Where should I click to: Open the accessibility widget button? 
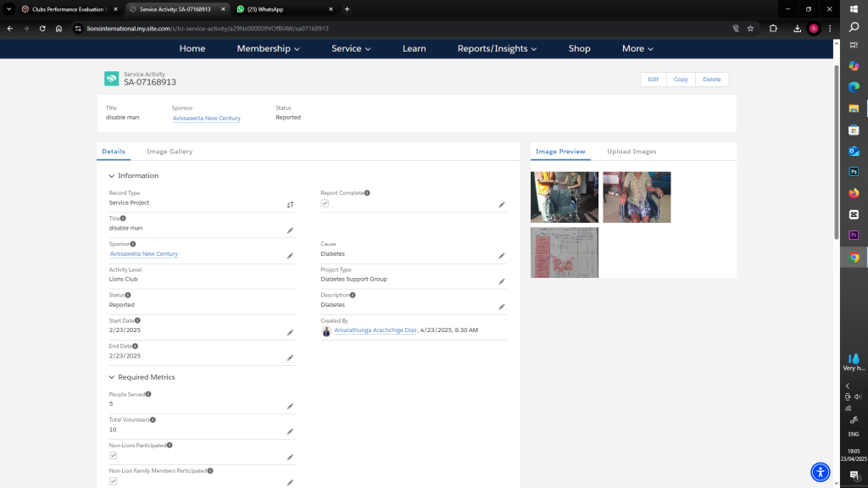click(x=821, y=472)
